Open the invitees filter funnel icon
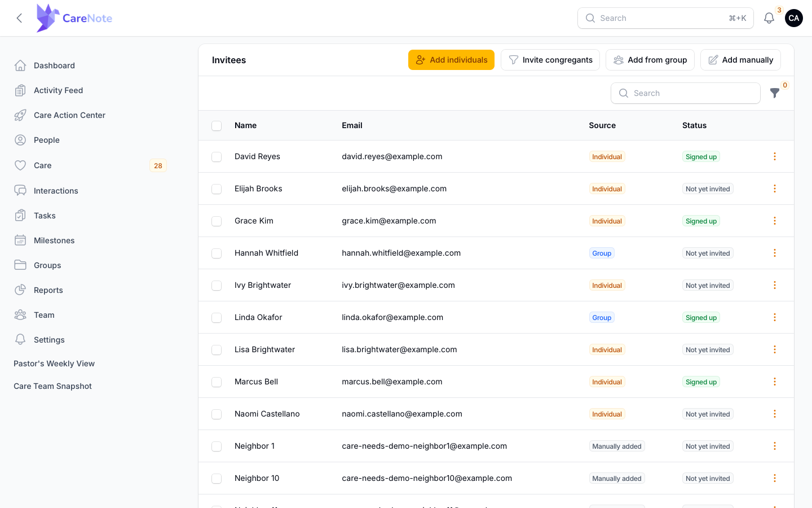Viewport: 812px width, 508px height. pyautogui.click(x=775, y=93)
